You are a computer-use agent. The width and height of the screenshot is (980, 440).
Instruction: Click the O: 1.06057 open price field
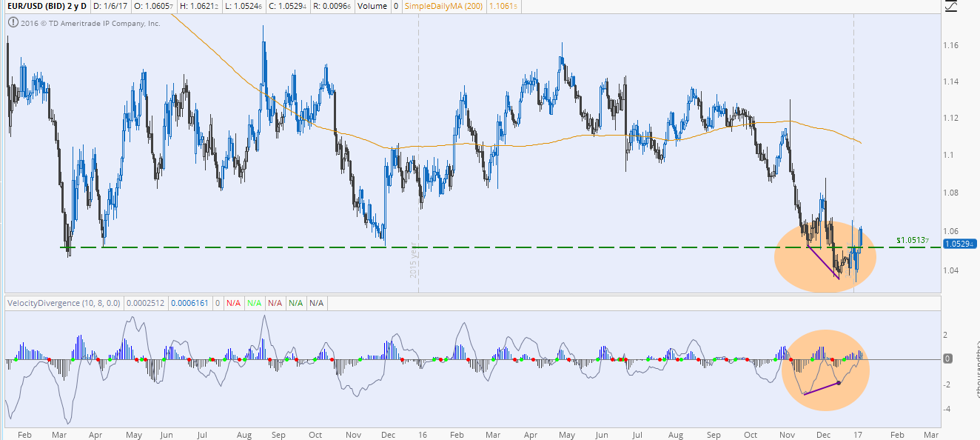[x=152, y=6]
